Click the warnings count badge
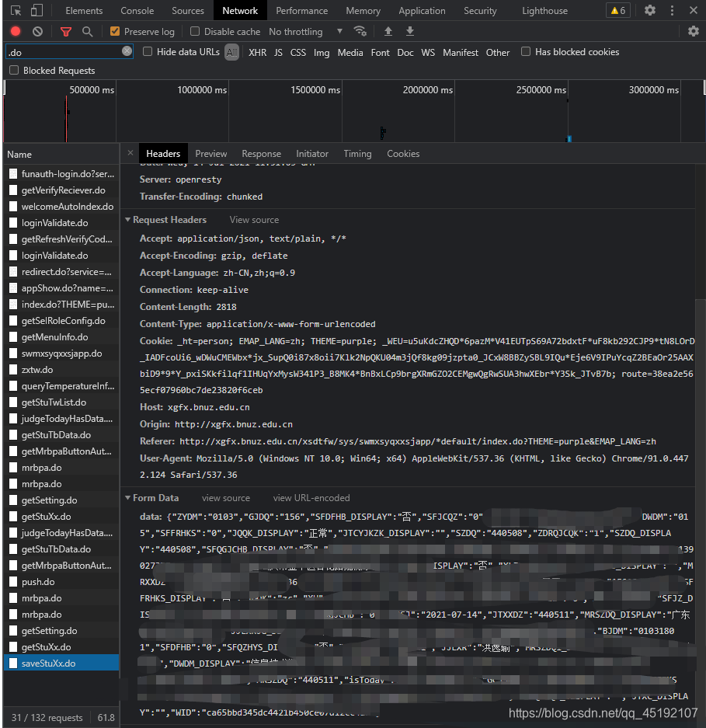The height and width of the screenshot is (728, 706). coord(617,10)
